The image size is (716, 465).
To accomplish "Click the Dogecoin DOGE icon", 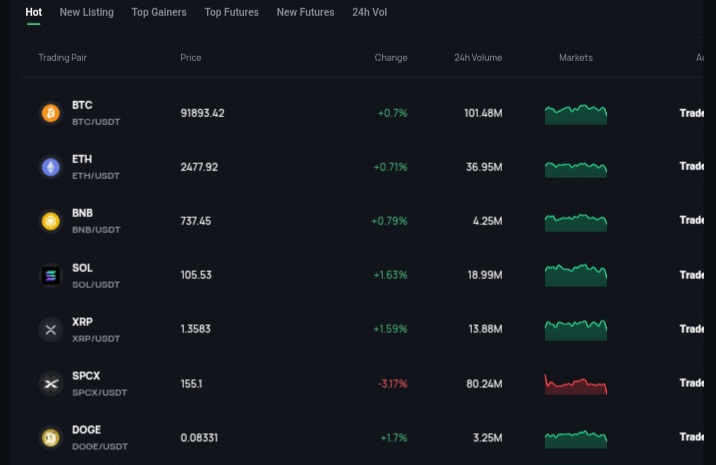I will coord(51,438).
